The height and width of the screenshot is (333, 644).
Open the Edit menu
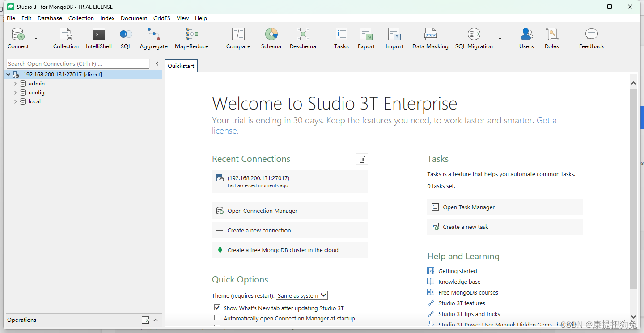point(26,18)
